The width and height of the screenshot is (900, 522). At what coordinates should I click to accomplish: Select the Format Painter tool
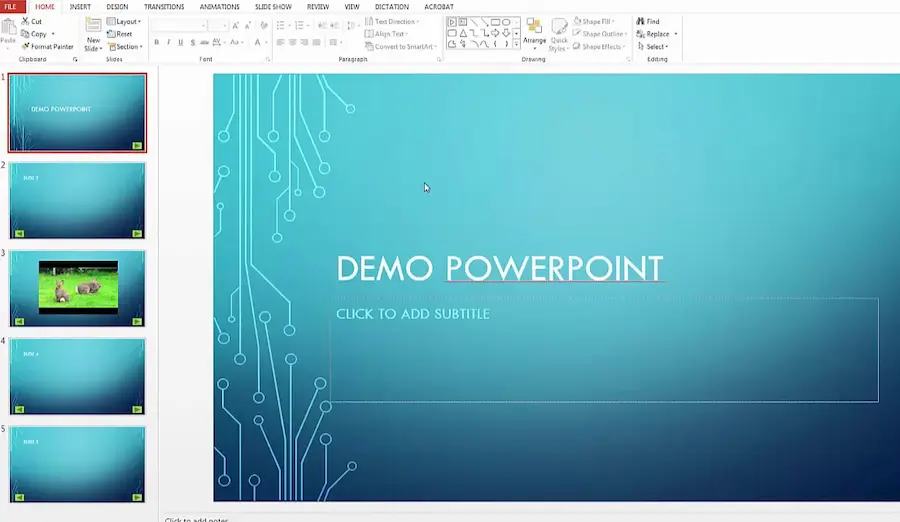tap(25, 47)
